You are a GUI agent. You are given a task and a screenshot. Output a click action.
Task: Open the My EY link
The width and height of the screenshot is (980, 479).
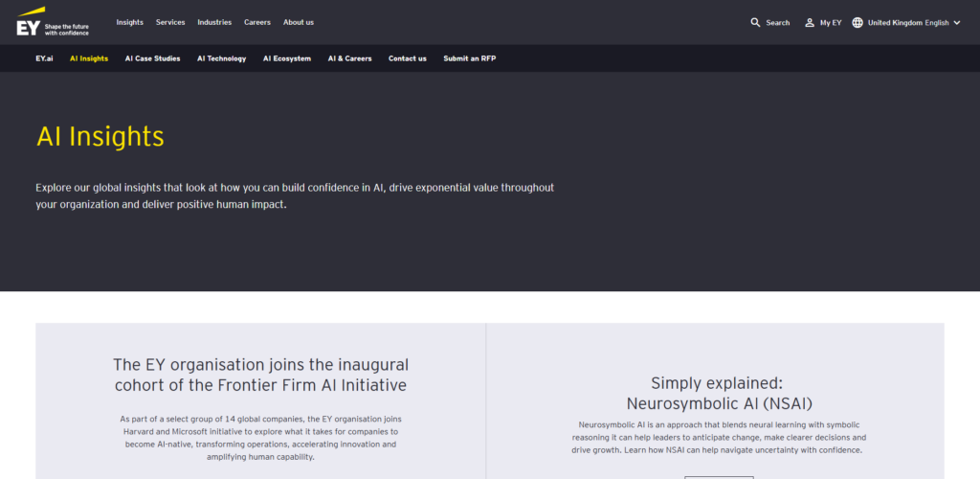[831, 22]
